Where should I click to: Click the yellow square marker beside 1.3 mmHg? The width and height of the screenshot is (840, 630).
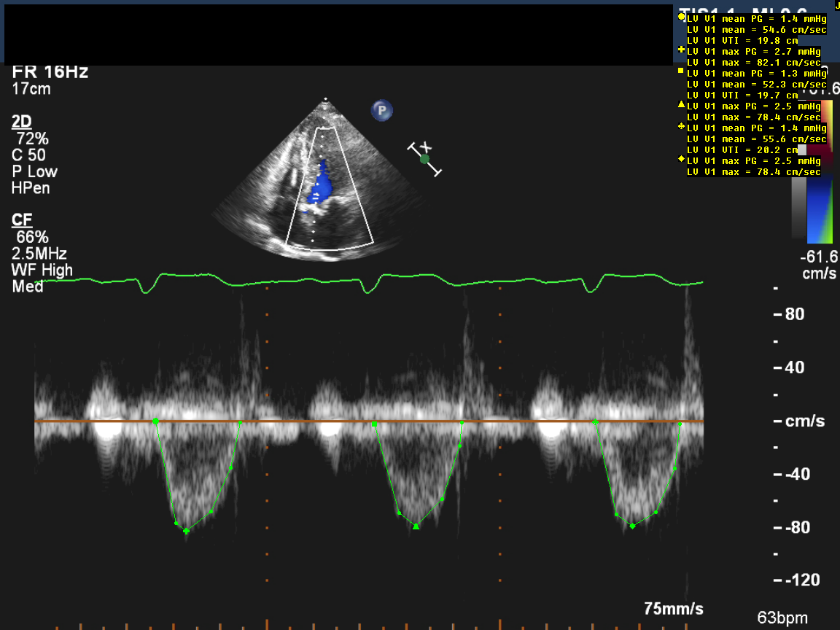tap(681, 71)
